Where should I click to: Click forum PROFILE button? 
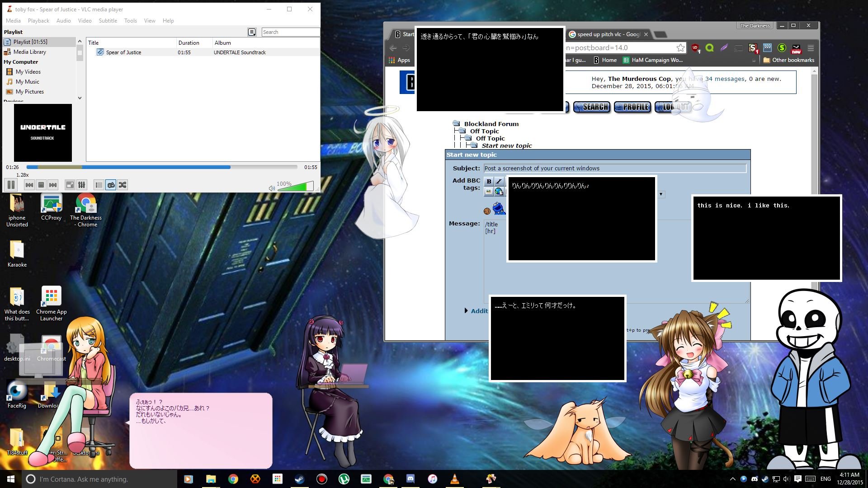[x=632, y=107]
